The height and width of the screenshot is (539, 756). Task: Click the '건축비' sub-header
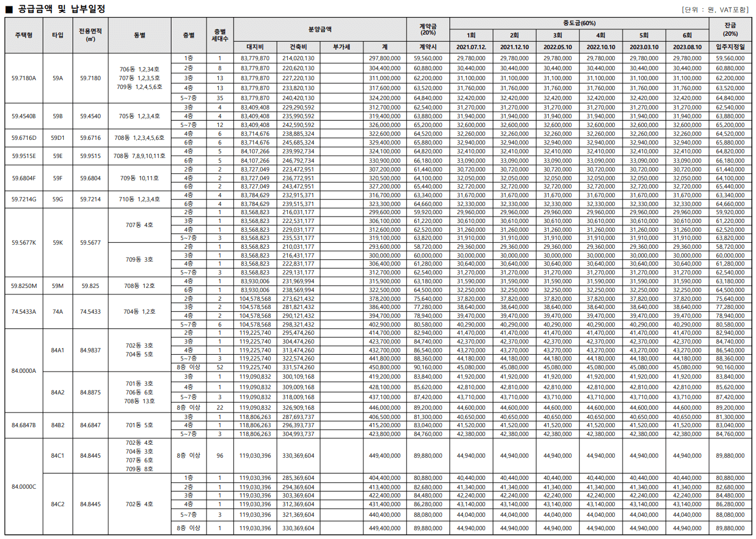[x=298, y=46]
